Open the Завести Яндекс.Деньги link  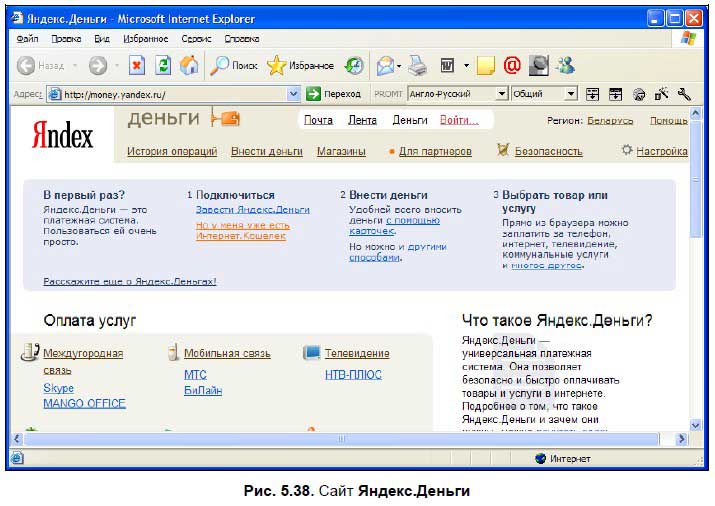click(x=253, y=210)
